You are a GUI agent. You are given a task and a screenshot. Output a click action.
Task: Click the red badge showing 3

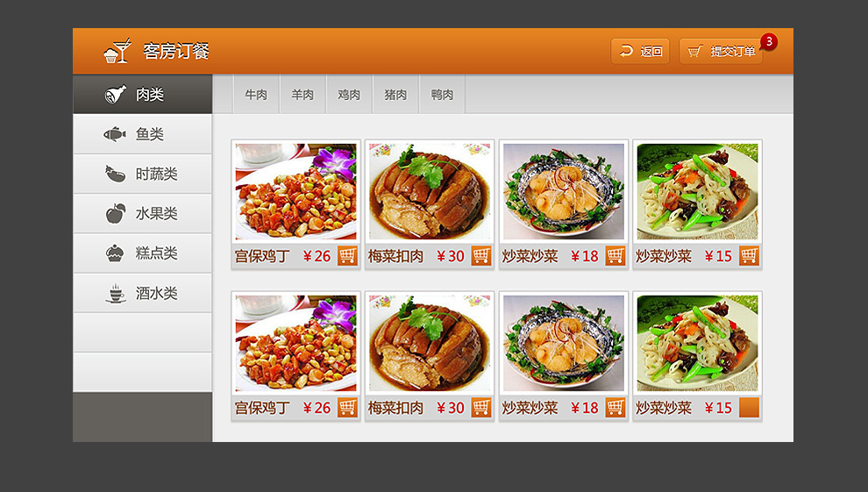point(768,41)
